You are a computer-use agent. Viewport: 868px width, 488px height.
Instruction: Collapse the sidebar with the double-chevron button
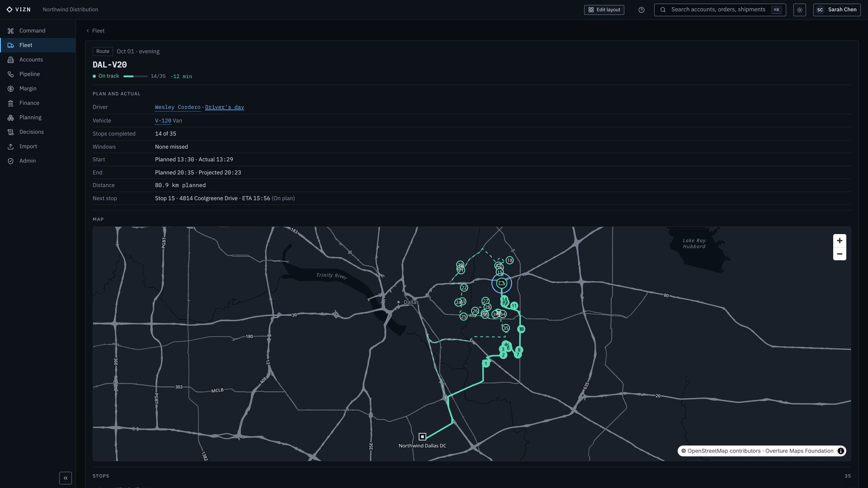click(x=66, y=478)
